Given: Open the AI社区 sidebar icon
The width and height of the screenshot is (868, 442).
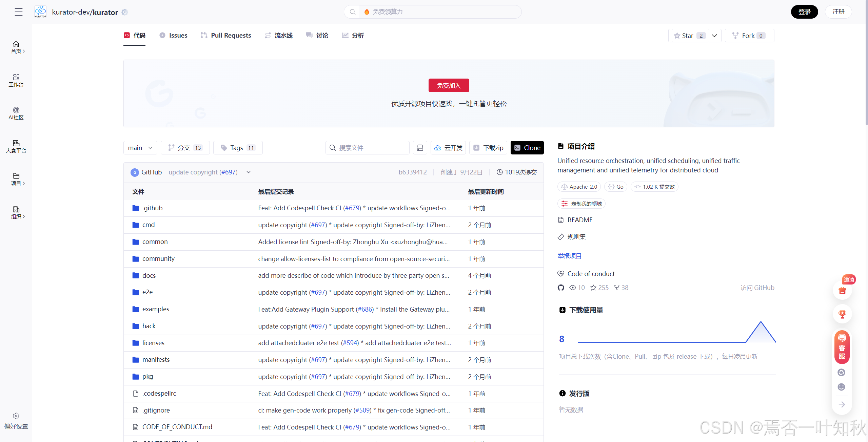Looking at the screenshot, I should tap(16, 113).
